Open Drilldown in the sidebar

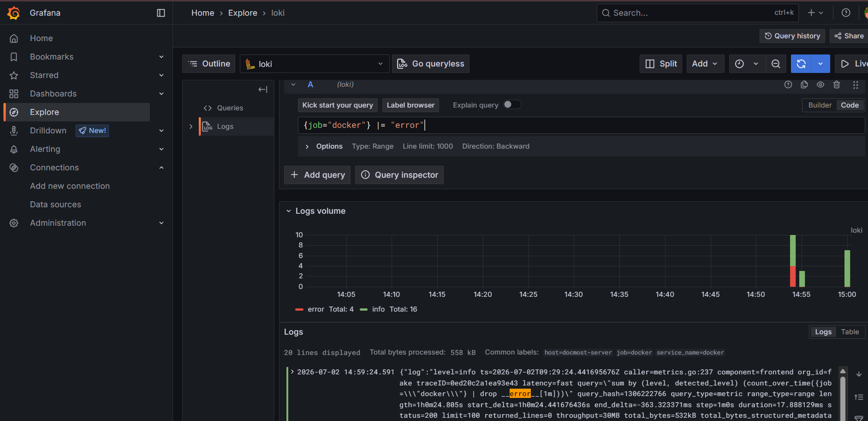[48, 131]
